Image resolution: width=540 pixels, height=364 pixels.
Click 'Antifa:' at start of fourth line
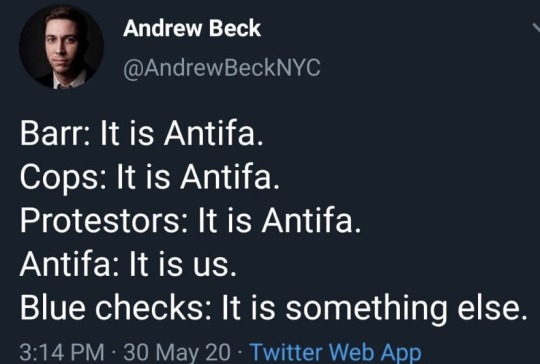point(67,264)
